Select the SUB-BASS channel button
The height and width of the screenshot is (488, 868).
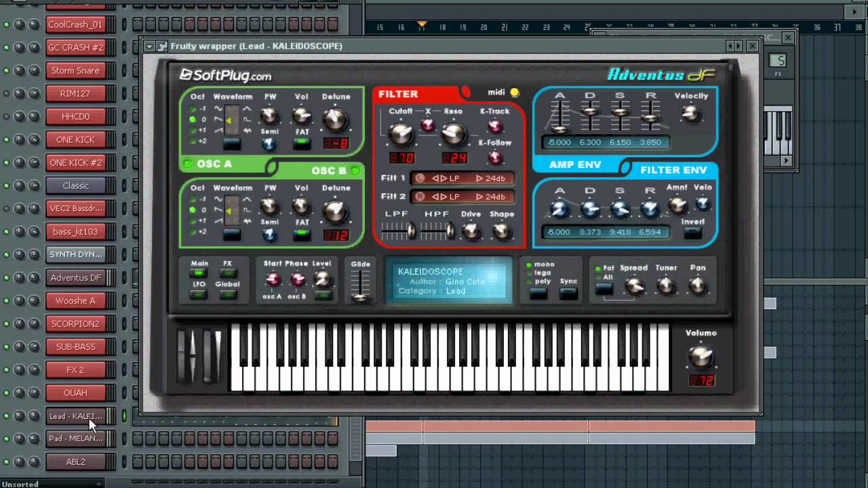tap(75, 346)
